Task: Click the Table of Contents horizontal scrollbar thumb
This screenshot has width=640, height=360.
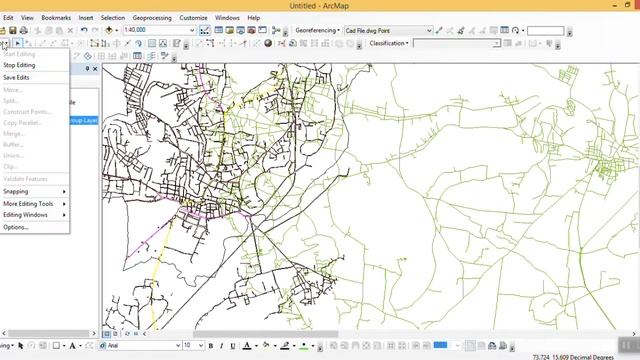Action: [x=49, y=333]
